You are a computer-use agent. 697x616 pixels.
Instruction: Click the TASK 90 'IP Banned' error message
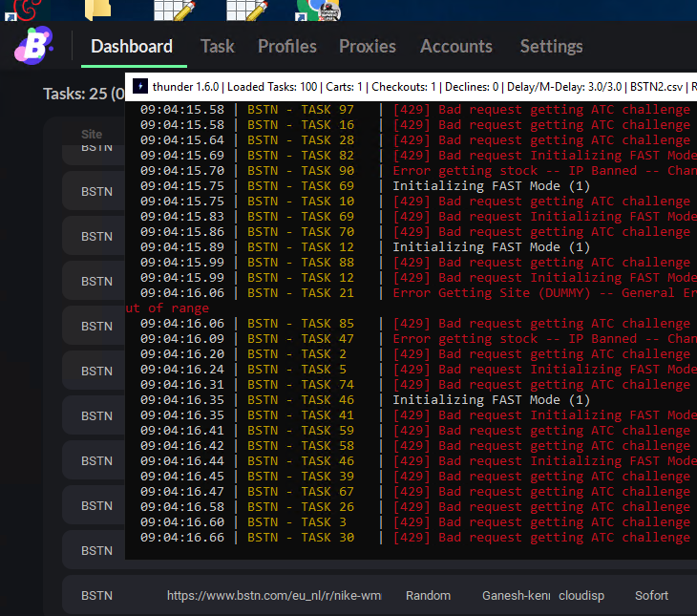tap(544, 171)
